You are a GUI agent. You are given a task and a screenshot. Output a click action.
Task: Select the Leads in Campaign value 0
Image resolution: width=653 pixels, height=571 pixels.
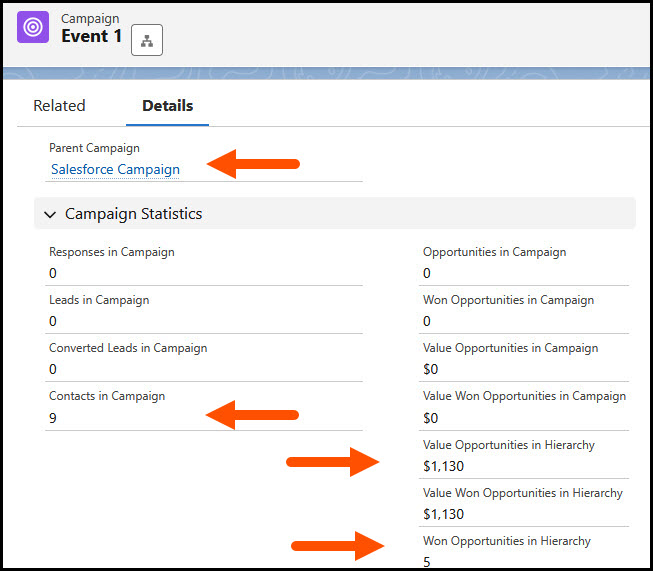tap(52, 321)
